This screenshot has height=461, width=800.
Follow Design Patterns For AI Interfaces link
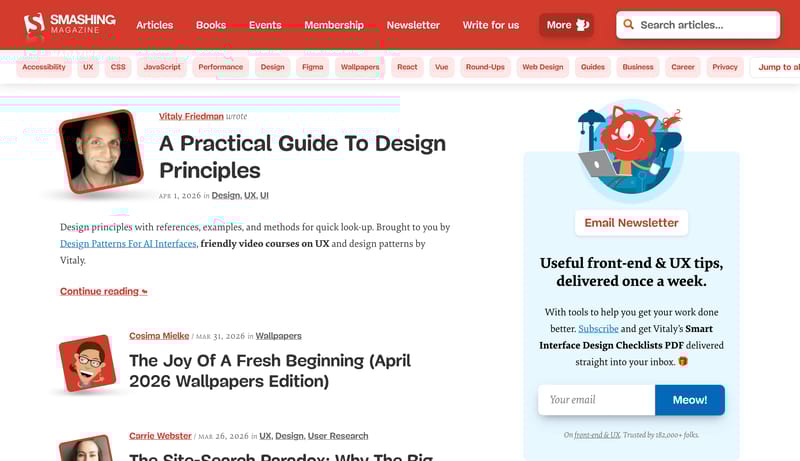pos(128,244)
